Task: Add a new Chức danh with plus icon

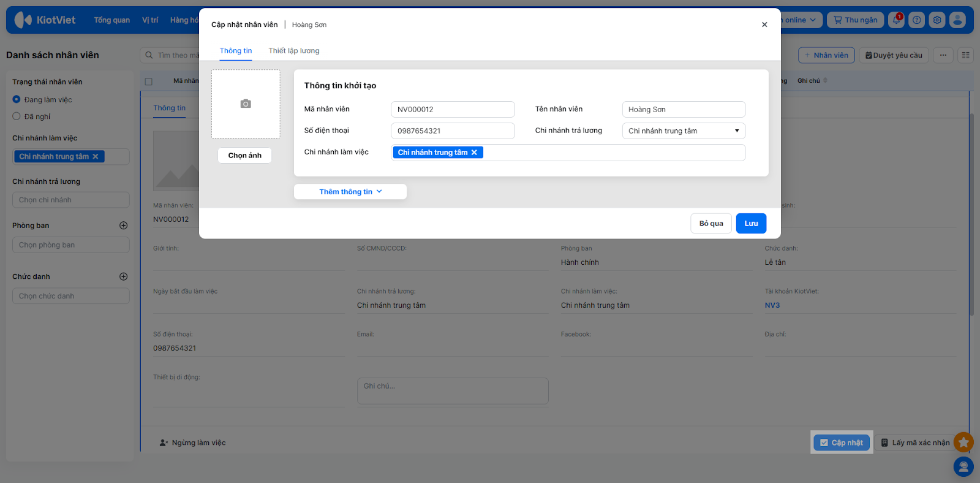Action: [x=123, y=276]
